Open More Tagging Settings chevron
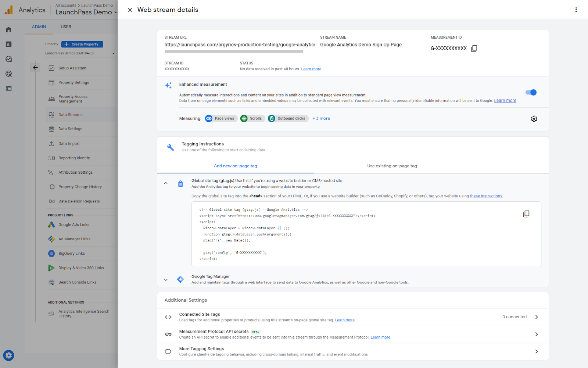 pyautogui.click(x=537, y=351)
